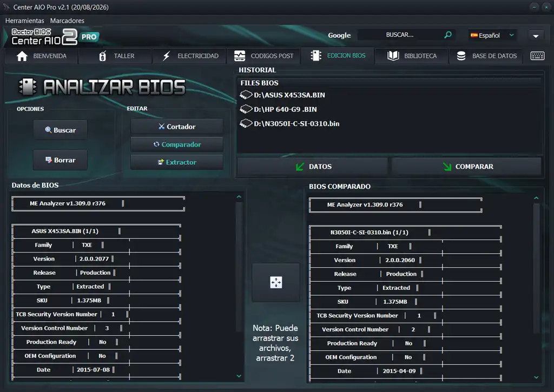
Task: Click date value 2015-07-08
Action: [93, 370]
